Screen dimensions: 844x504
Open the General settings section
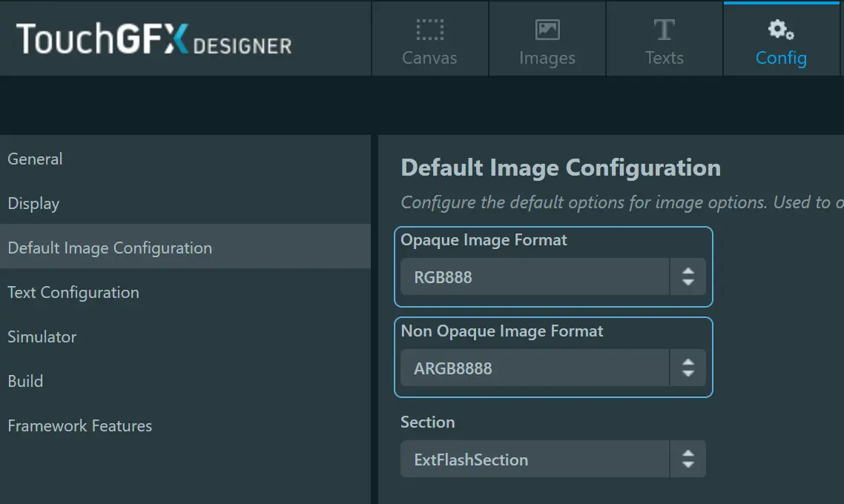tap(185, 159)
